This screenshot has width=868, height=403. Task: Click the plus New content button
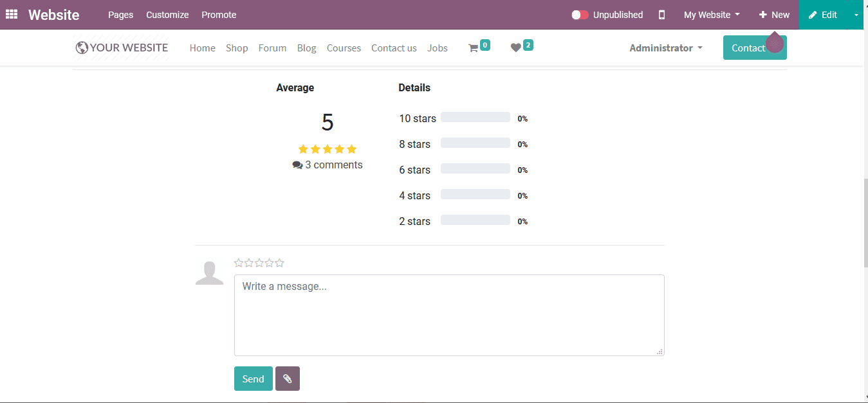(x=774, y=15)
